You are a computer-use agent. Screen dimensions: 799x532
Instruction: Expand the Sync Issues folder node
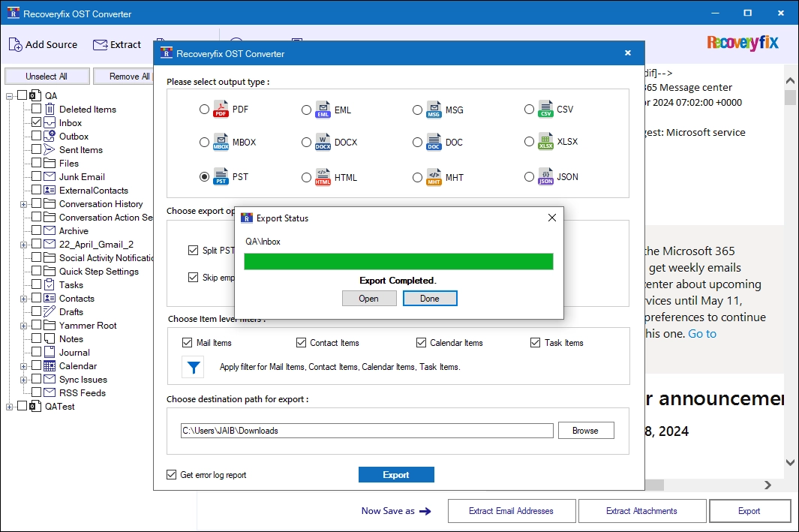23,380
